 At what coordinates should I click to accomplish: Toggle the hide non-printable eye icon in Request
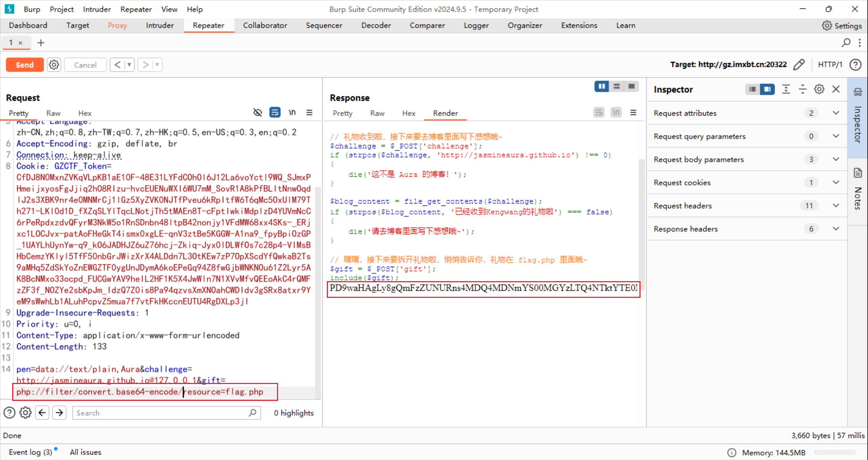coord(258,112)
